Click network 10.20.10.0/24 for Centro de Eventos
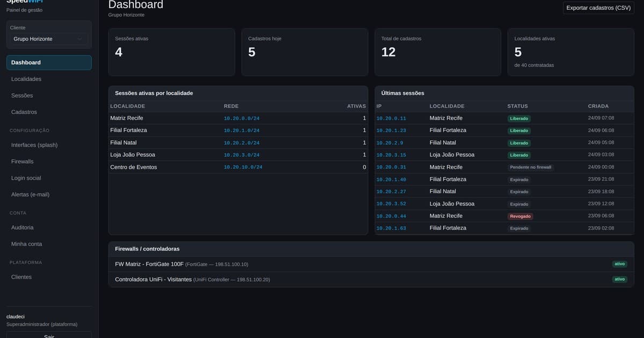The image size is (644, 338). pyautogui.click(x=243, y=167)
